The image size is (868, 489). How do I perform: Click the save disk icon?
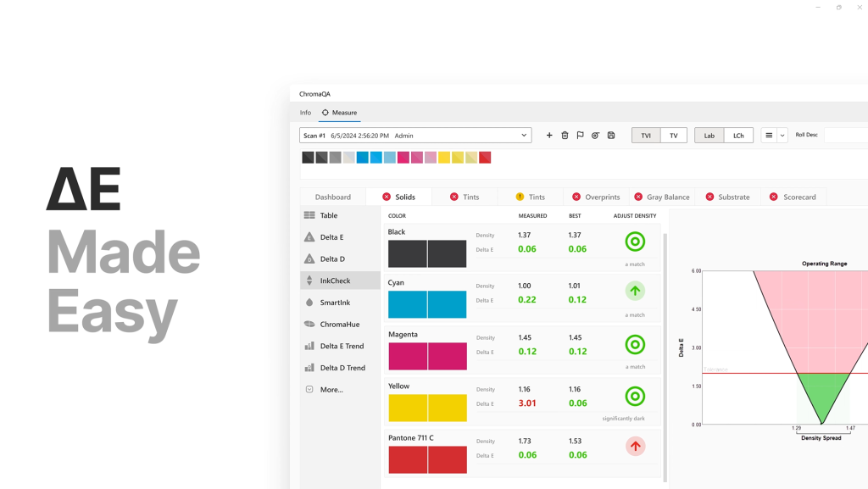pyautogui.click(x=611, y=136)
